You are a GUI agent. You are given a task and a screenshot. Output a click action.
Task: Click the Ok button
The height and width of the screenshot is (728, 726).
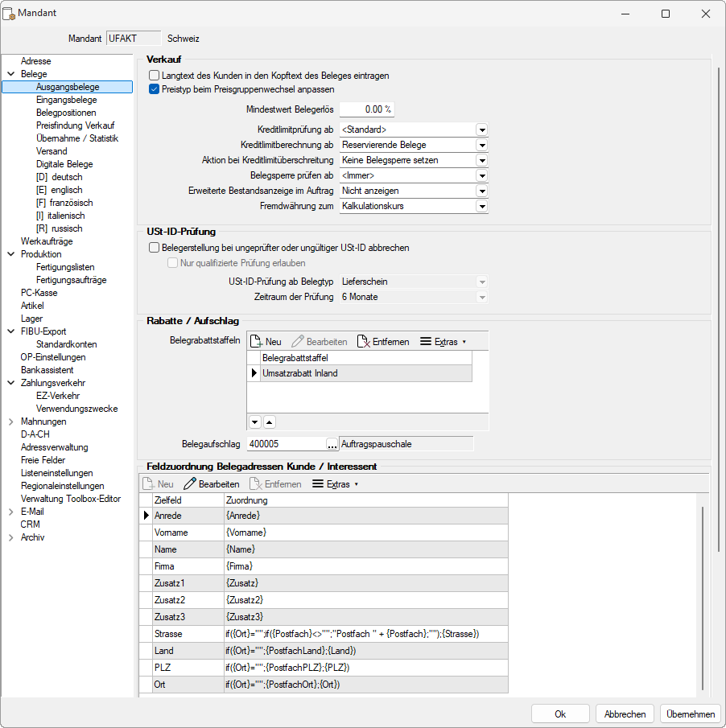(560, 714)
